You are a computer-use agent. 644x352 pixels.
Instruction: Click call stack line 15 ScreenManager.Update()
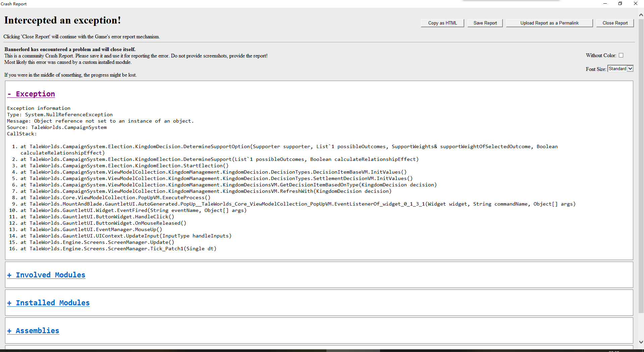pos(97,242)
